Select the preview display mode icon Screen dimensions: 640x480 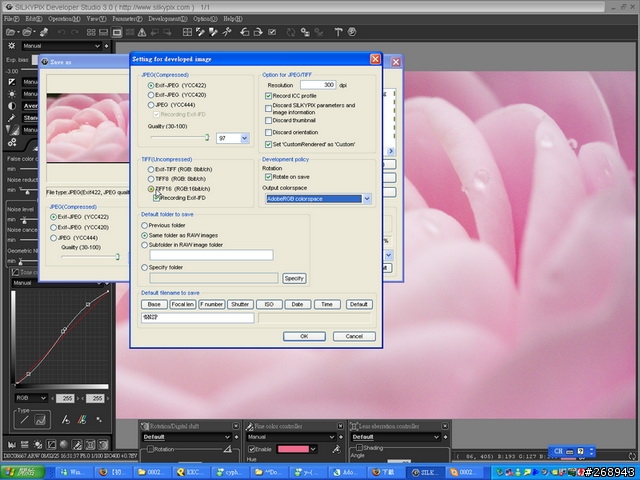[x=117, y=32]
